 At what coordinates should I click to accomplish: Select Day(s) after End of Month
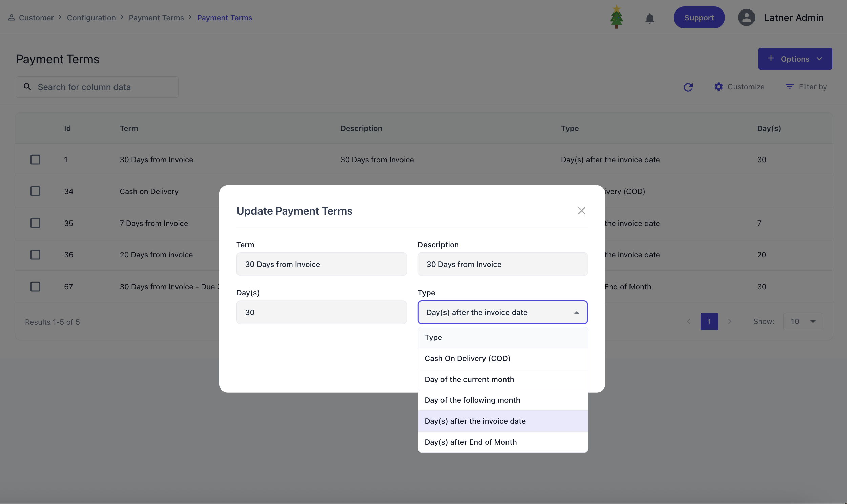[470, 442]
